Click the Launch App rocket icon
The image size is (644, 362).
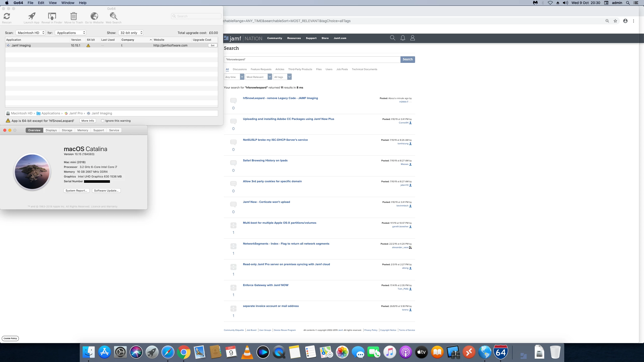[x=31, y=16]
